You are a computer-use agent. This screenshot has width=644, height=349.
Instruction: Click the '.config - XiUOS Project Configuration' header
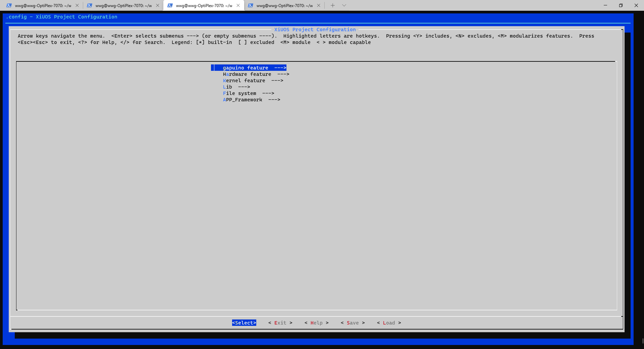62,17
